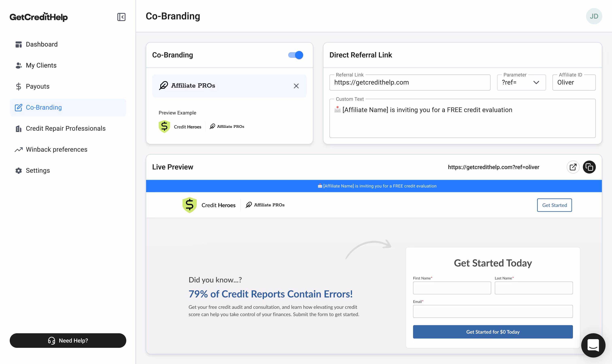Image resolution: width=612 pixels, height=364 pixels.
Task: Select Co-Branding in the sidebar
Action: click(68, 107)
